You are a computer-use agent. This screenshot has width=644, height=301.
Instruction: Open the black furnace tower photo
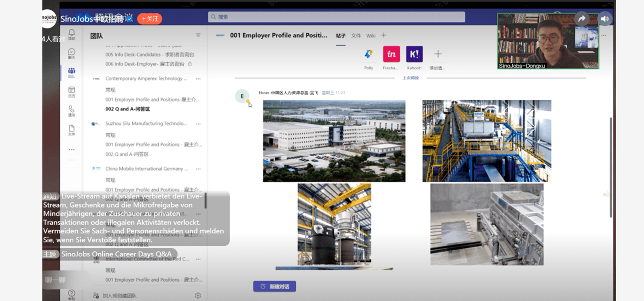(x=334, y=224)
